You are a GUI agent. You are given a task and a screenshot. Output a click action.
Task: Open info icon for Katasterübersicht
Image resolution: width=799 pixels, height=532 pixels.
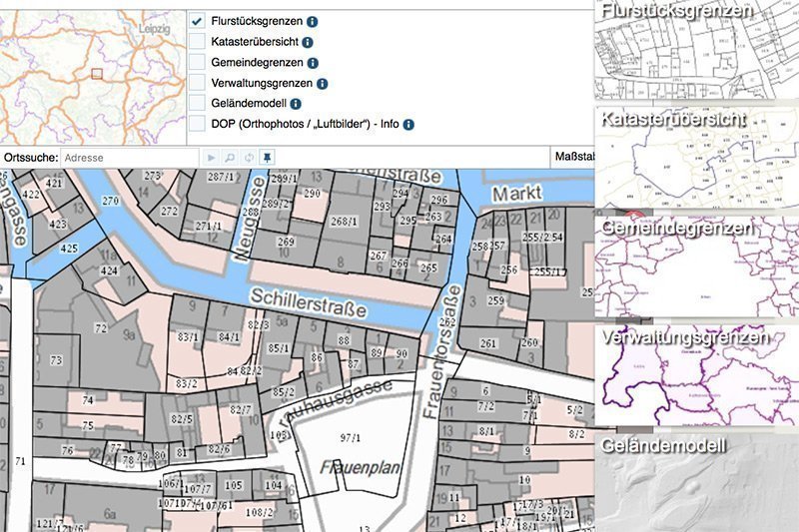[308, 43]
